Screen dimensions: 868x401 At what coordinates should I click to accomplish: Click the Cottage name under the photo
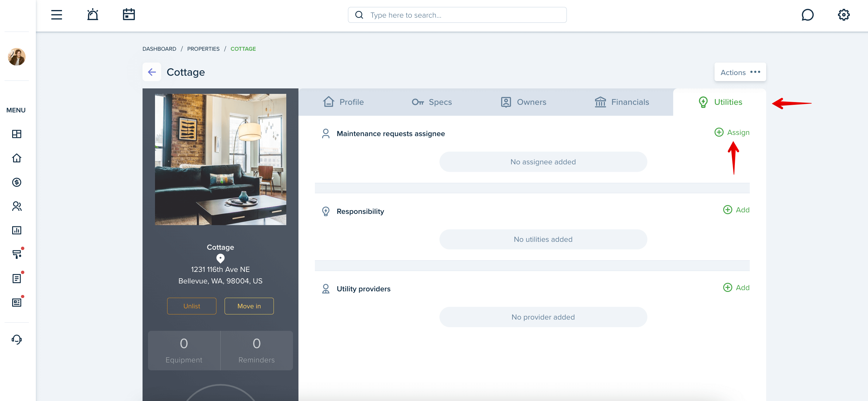[x=220, y=247]
